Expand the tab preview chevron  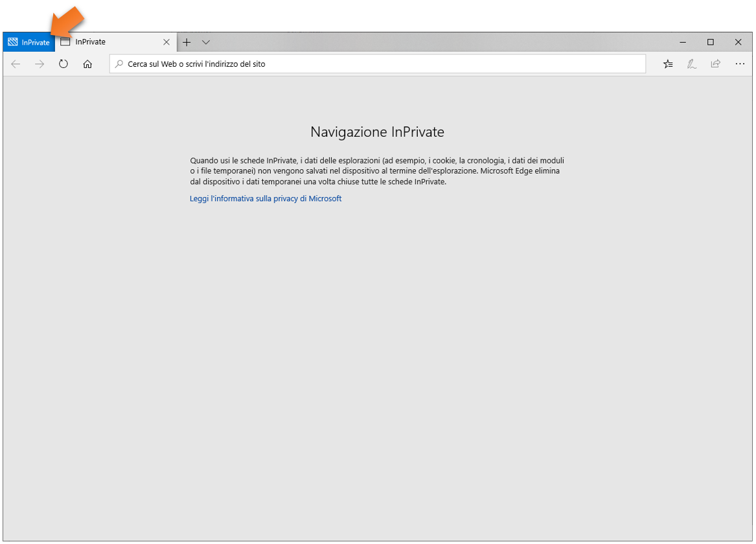coord(206,43)
